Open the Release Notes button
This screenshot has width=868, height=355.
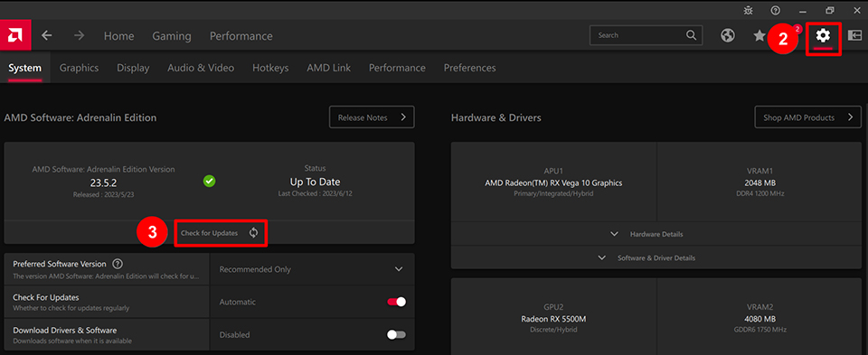coord(372,117)
